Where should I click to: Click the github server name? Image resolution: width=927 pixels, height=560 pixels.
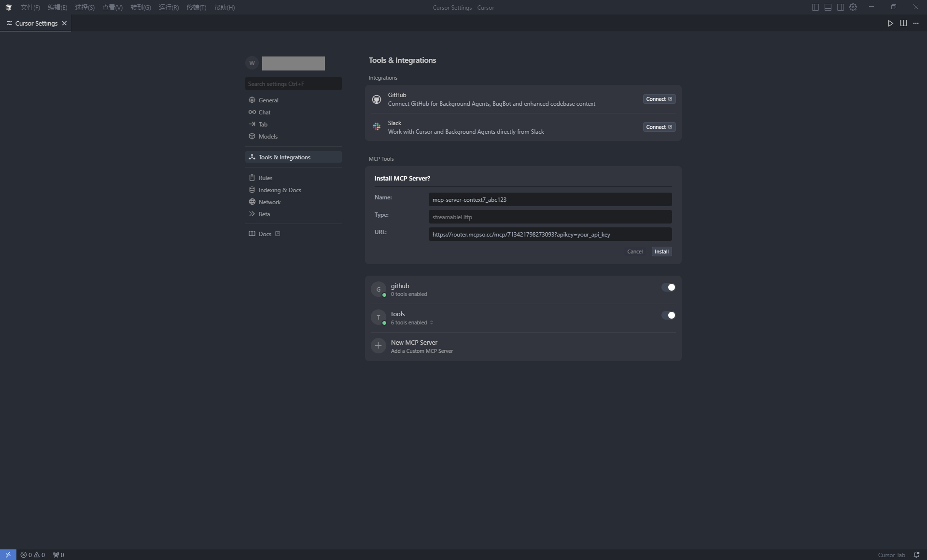click(x=400, y=286)
